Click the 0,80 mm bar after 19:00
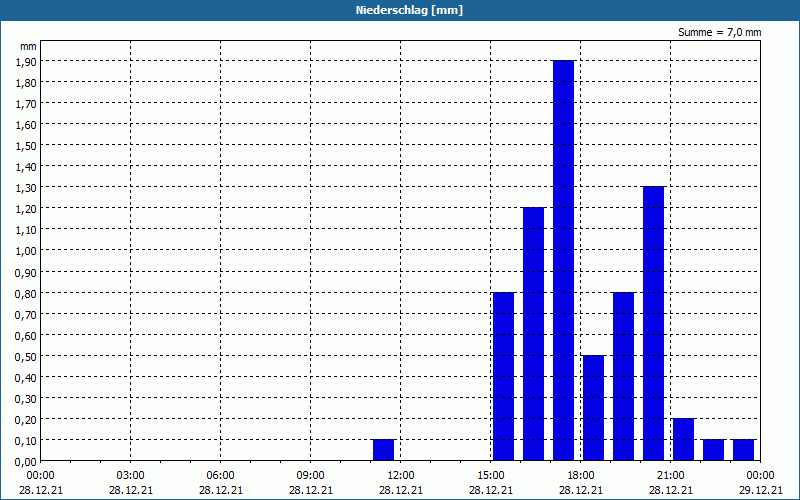Screen dimensions: 800x500 point(623,377)
